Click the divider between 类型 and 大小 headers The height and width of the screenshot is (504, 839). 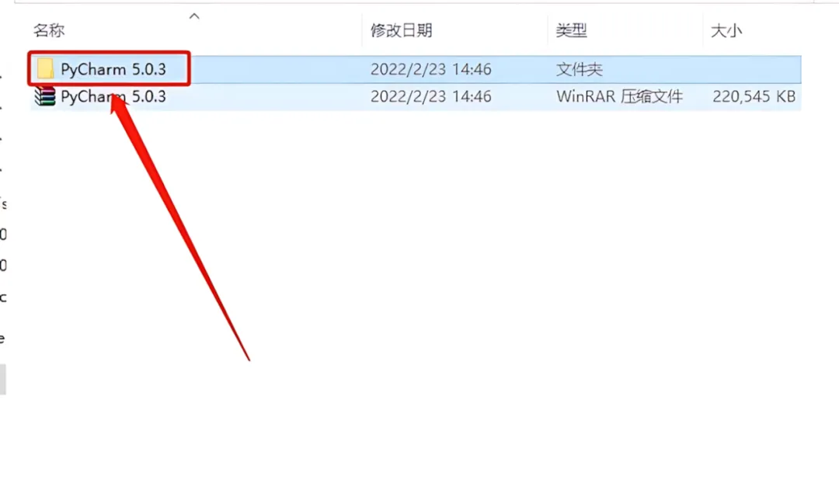(x=702, y=30)
